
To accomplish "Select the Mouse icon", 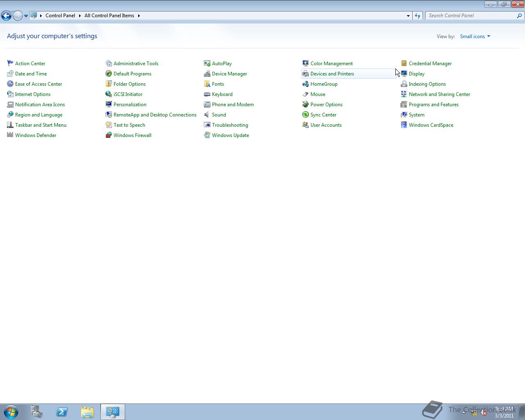I will [x=306, y=94].
